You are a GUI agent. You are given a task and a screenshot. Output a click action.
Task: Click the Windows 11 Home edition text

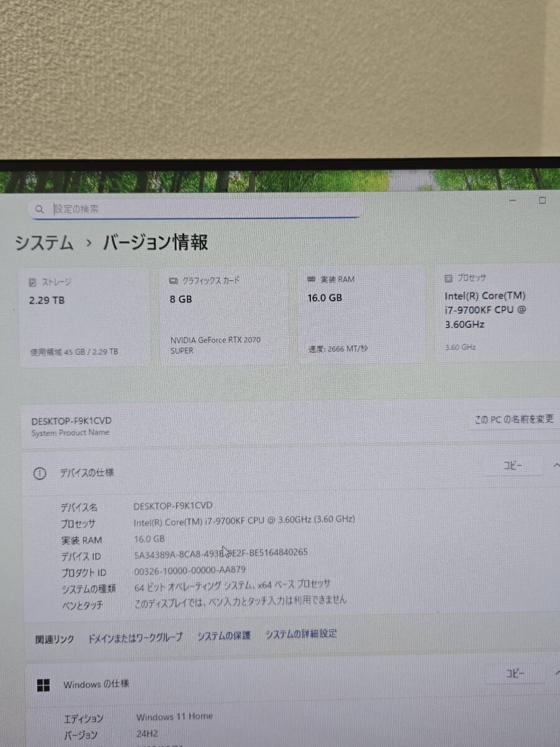click(174, 717)
